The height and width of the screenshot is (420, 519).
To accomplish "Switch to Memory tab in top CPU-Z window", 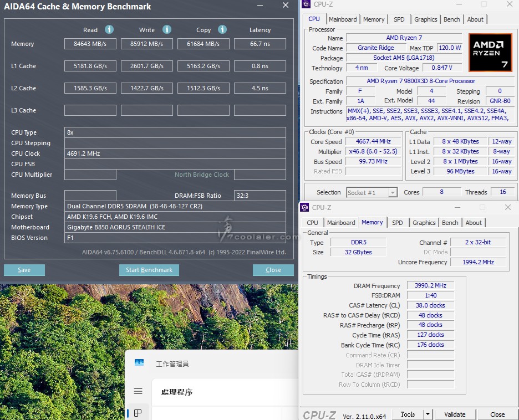I will point(374,19).
